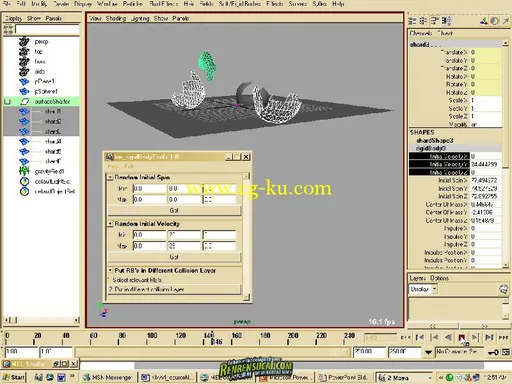Open the character set dropdown arrow
Screen dimensions: 512x384
coord(428,352)
